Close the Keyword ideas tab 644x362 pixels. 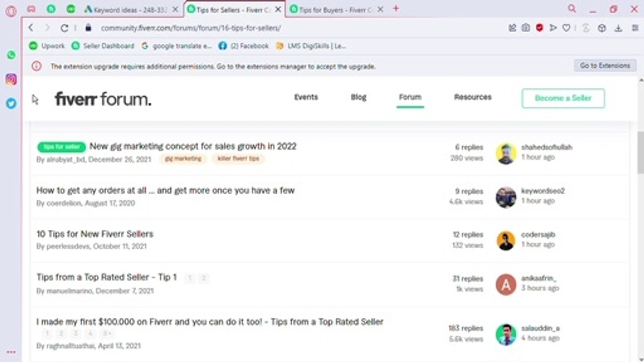[x=175, y=9]
